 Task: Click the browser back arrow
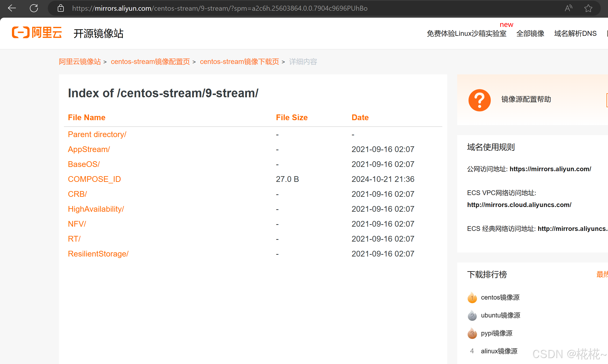pos(12,8)
